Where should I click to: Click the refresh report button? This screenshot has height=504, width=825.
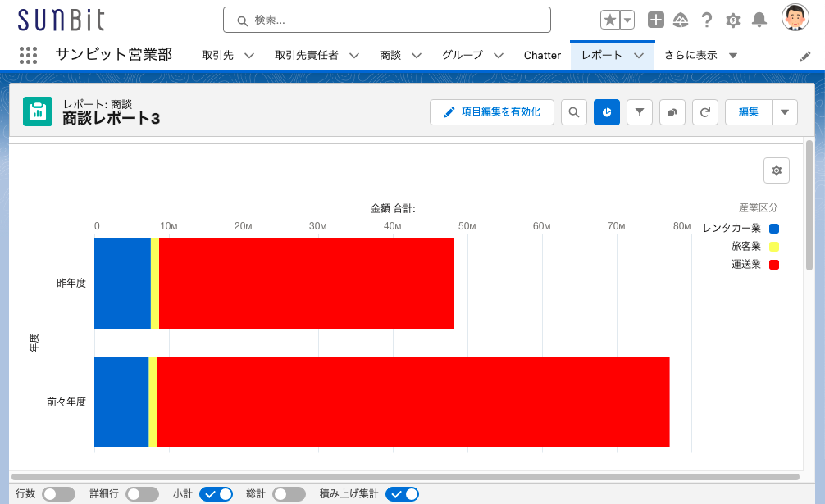coord(705,112)
